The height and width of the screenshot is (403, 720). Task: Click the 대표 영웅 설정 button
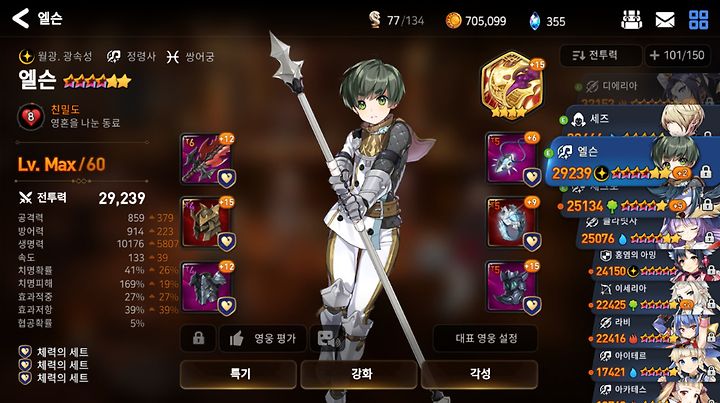pyautogui.click(x=485, y=338)
